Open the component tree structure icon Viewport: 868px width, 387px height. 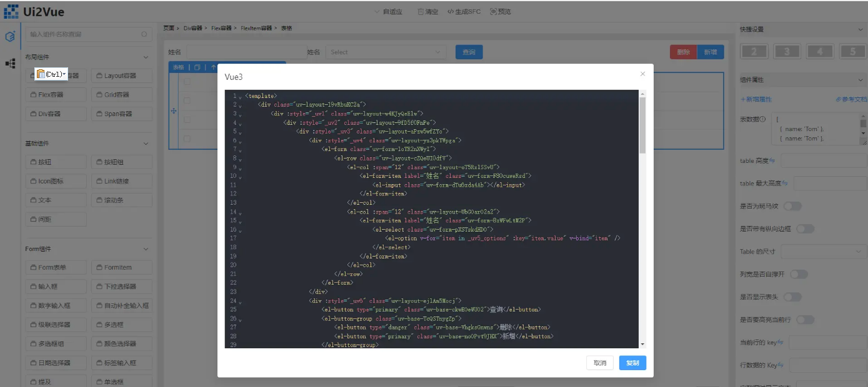pyautogui.click(x=10, y=64)
